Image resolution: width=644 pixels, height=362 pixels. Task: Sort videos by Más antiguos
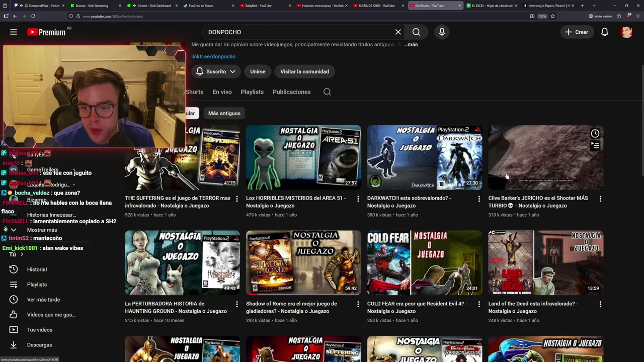[x=224, y=113]
